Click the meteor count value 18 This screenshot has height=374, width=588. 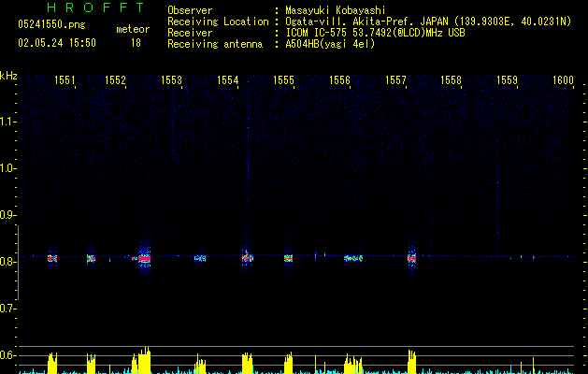136,43
